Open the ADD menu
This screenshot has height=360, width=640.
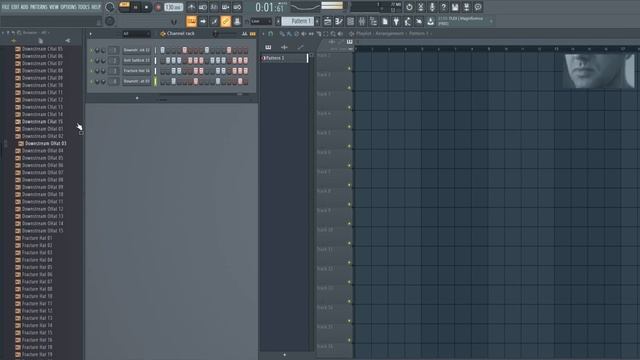click(x=24, y=7)
